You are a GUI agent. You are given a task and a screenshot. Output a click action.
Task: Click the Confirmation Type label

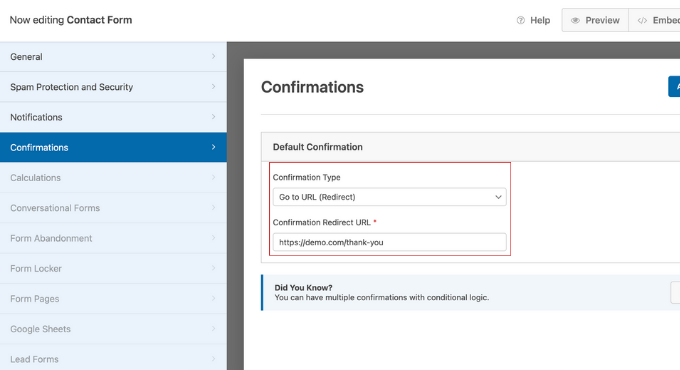(x=307, y=177)
